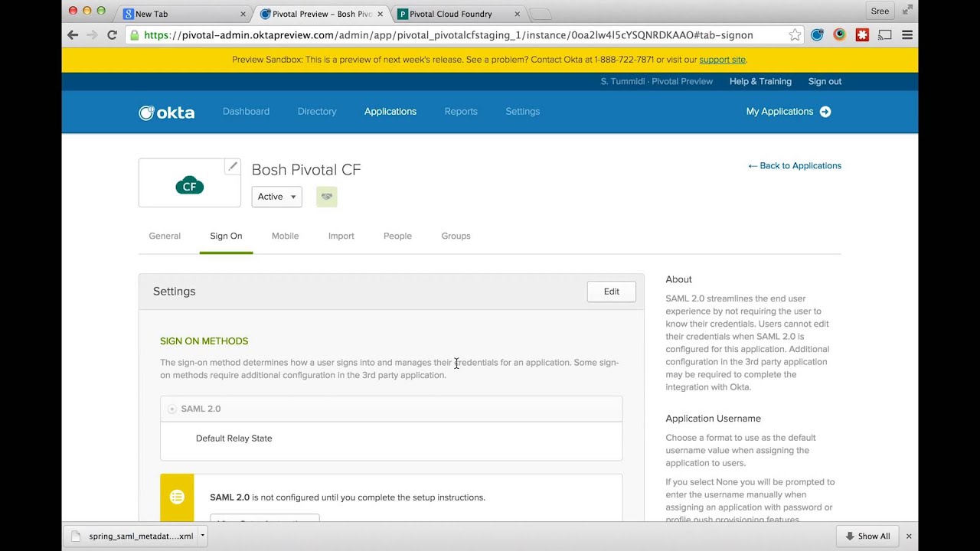The height and width of the screenshot is (551, 980).
Task: Click the arrow icon next to My Applications
Action: click(825, 112)
